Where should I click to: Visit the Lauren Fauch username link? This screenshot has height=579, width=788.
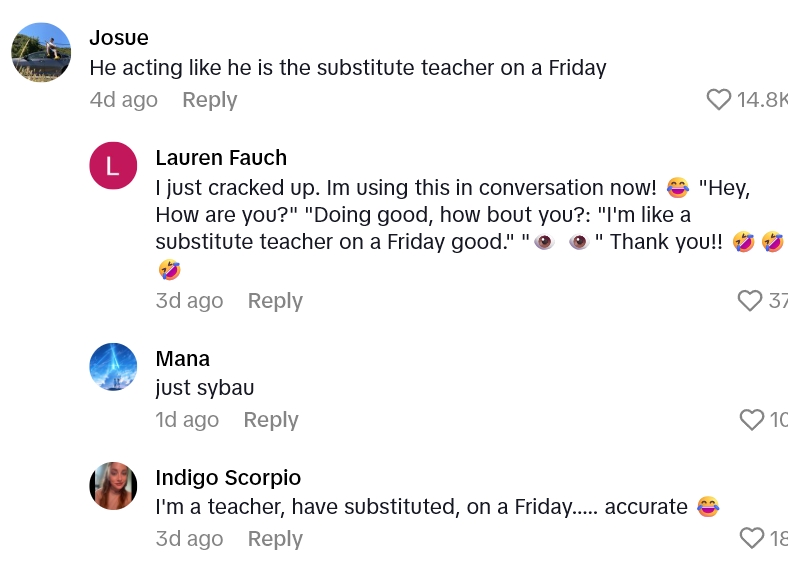click(221, 158)
